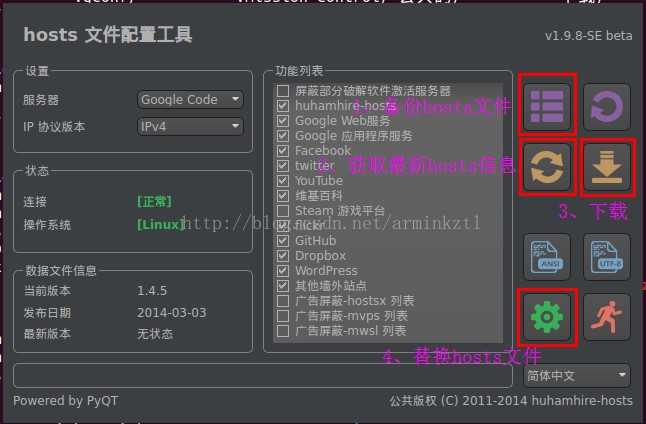The image size is (646, 424).
Task: Enable the Steam 游戏平台 checkbox
Action: [x=283, y=211]
